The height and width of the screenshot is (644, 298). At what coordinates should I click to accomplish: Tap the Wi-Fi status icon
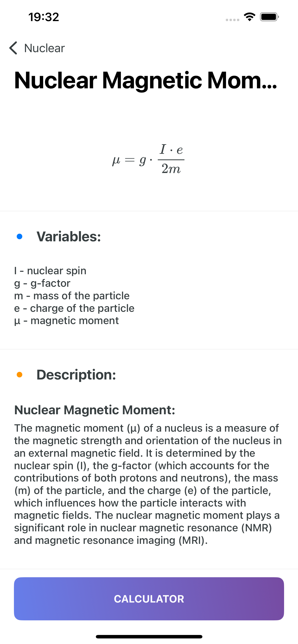[x=249, y=17]
